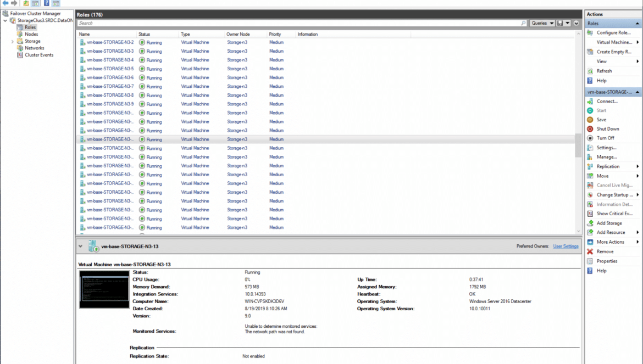Click the save query floppy disk icon
The height and width of the screenshot is (364, 643).
click(560, 24)
